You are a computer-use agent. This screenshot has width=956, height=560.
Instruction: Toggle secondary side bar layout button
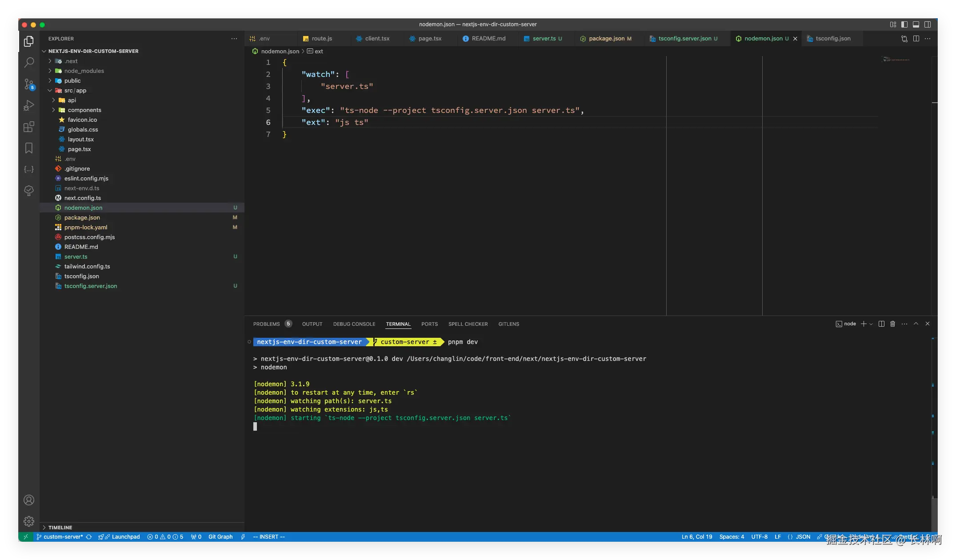(x=928, y=24)
